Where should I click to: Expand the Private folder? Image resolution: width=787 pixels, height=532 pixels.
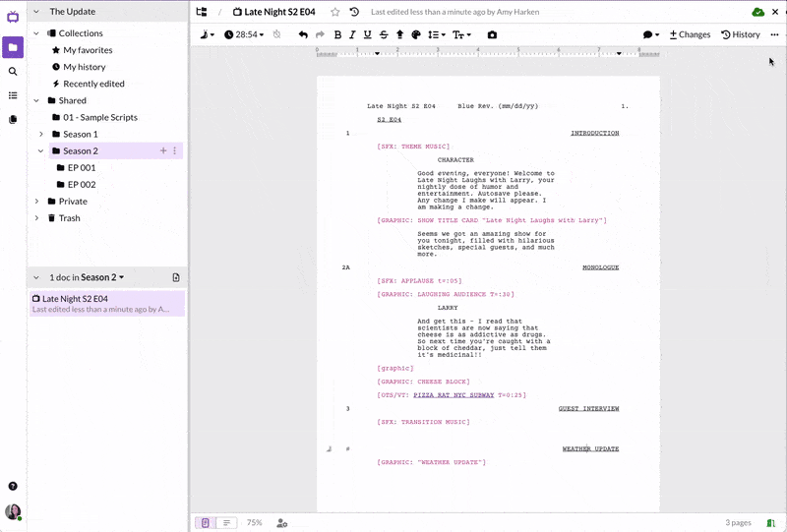(36, 202)
